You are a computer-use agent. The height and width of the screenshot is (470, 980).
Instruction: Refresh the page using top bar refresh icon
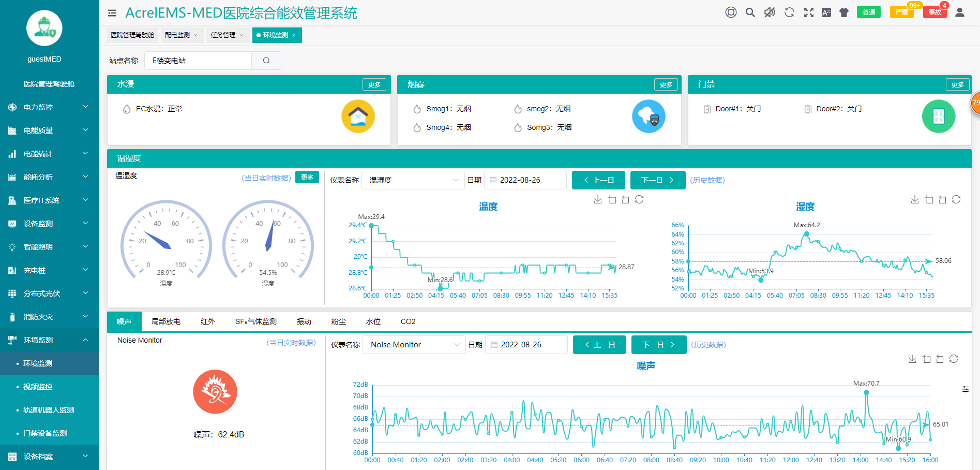click(789, 12)
